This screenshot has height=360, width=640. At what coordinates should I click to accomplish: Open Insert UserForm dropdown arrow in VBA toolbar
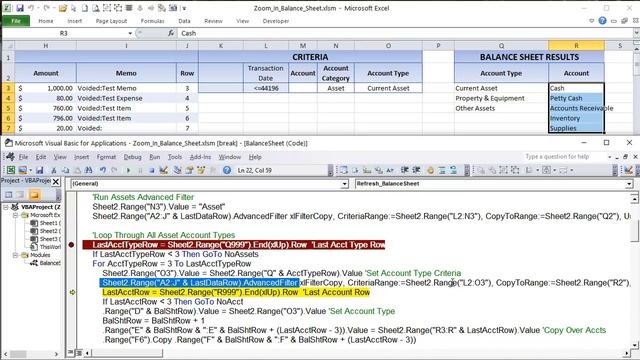(30, 170)
